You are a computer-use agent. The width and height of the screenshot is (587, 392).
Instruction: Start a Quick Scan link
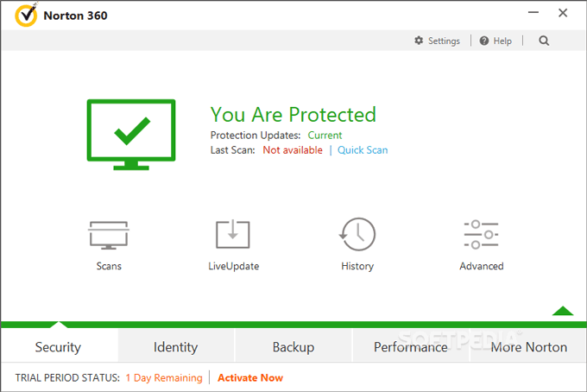[x=363, y=150]
